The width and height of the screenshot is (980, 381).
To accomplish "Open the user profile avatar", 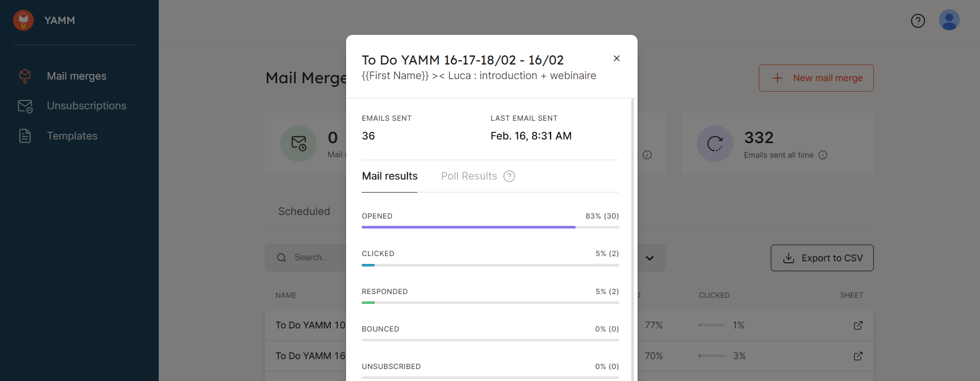I will 949,20.
